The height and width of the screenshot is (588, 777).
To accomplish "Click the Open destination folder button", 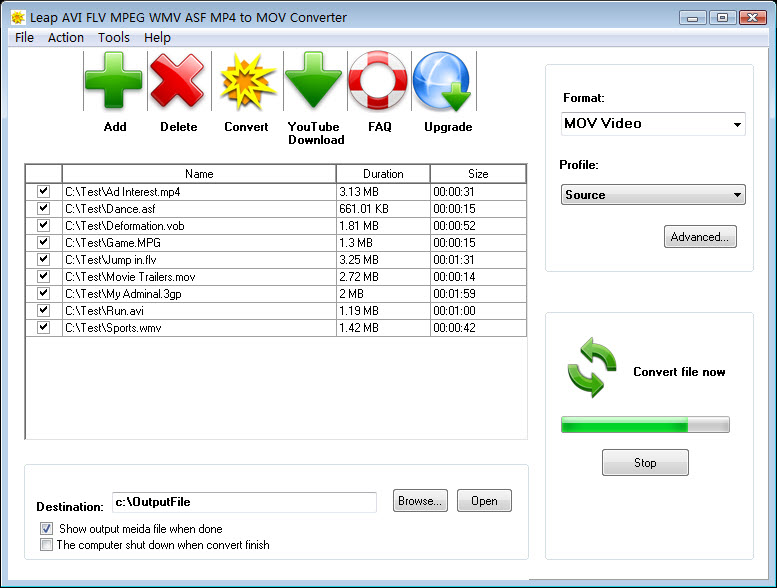I will pos(484,501).
